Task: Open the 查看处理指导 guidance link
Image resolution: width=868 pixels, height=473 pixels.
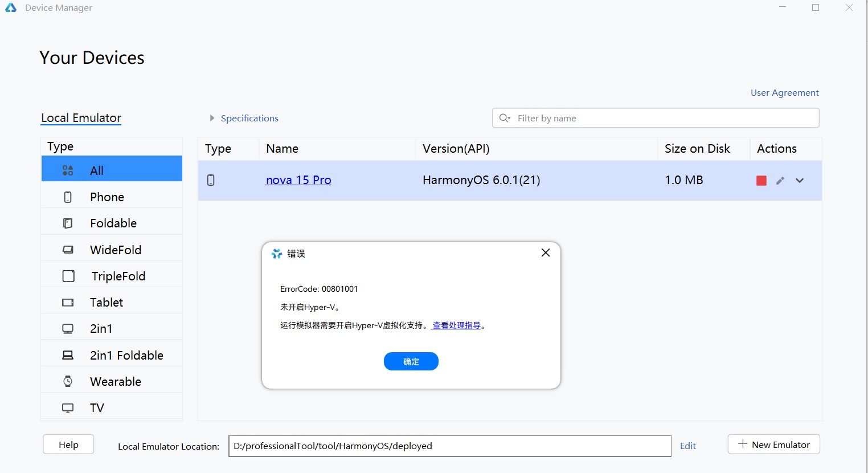Action: [x=456, y=325]
